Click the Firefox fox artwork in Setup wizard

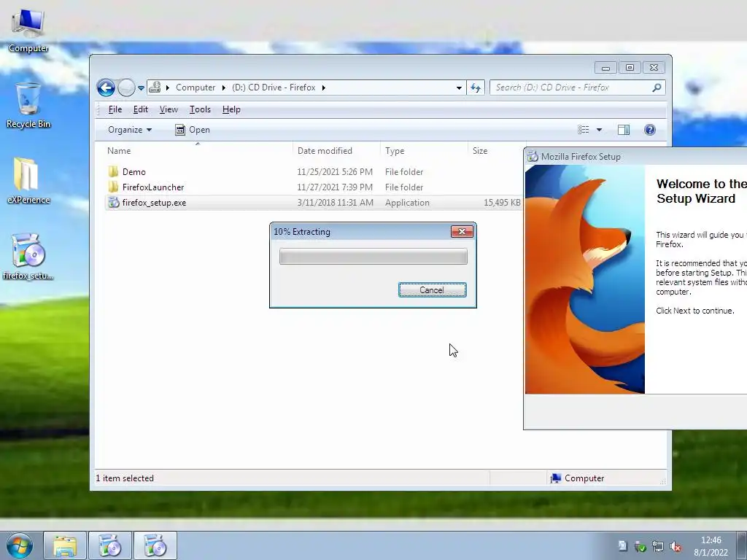tap(584, 279)
